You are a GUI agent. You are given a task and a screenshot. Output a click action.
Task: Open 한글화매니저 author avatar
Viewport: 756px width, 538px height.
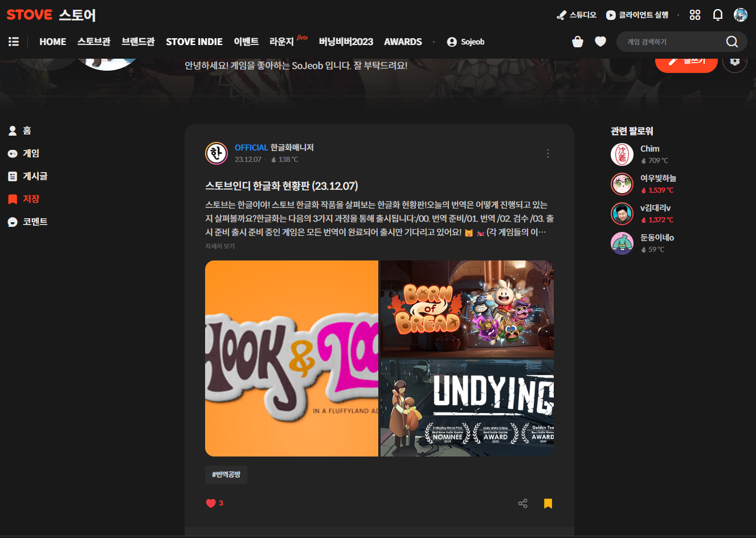click(x=216, y=153)
